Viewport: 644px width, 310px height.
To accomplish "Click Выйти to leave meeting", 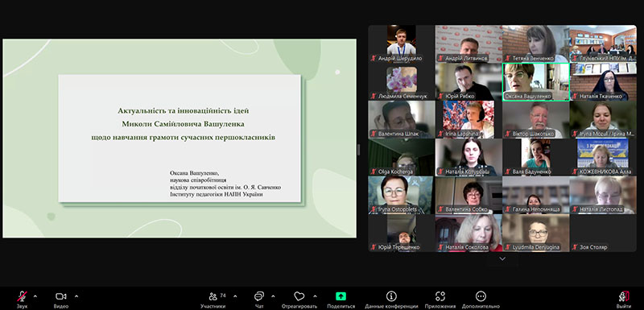I will coord(624,300).
